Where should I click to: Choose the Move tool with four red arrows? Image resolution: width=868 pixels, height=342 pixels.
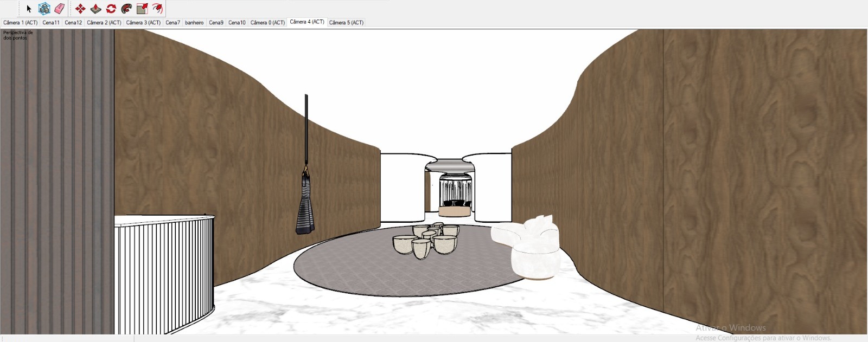80,9
